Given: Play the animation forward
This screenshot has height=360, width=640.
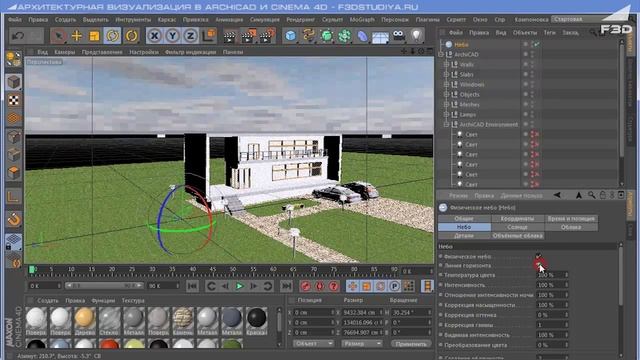Looking at the screenshot, I should coord(240,286).
